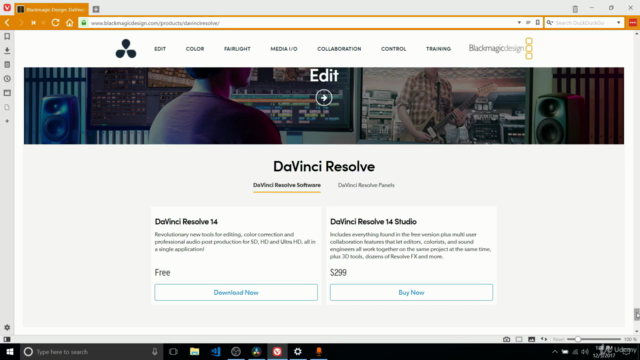640x360 pixels.
Task: Show site security info via padlock
Action: click(84, 23)
